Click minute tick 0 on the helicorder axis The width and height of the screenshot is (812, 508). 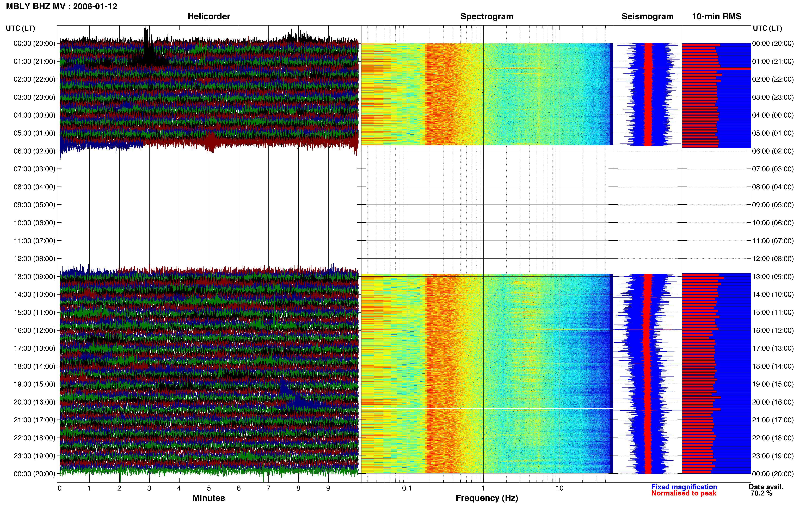click(x=59, y=488)
